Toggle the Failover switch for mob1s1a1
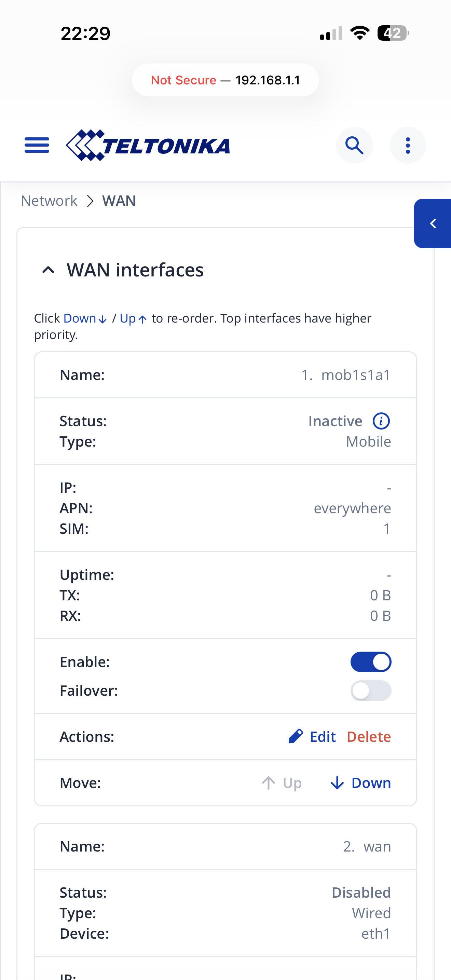Image resolution: width=451 pixels, height=980 pixels. pyautogui.click(x=371, y=691)
